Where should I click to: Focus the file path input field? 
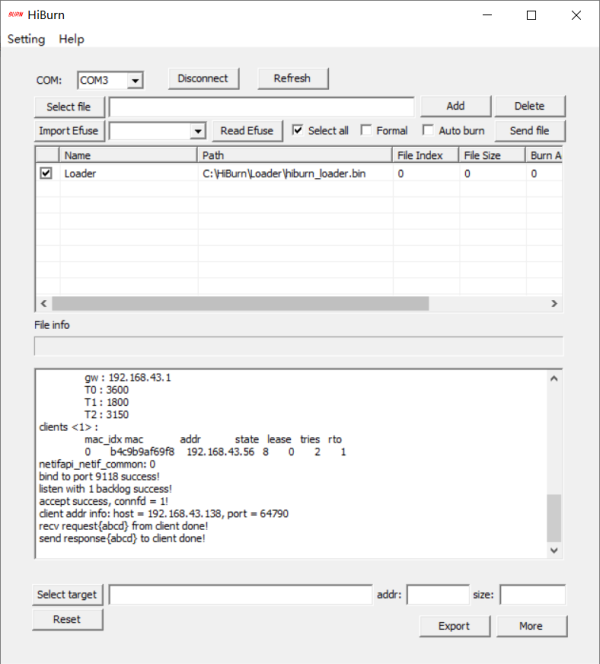click(x=261, y=107)
